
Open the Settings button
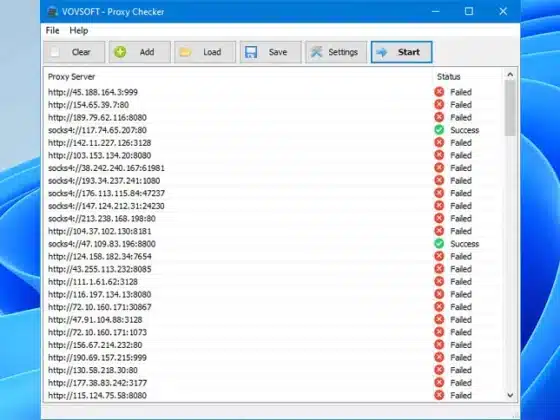[336, 52]
